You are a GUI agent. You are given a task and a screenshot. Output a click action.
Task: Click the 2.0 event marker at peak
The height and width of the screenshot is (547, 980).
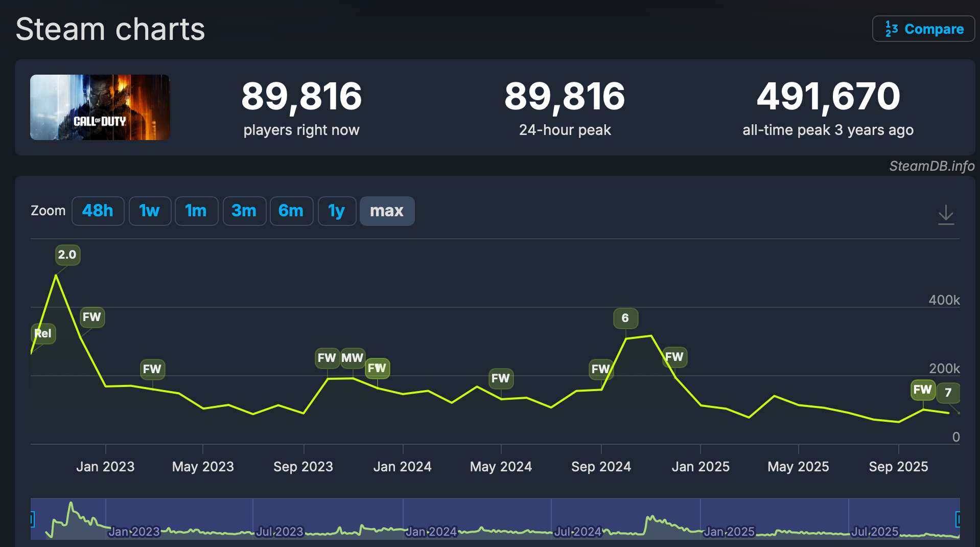(67, 255)
